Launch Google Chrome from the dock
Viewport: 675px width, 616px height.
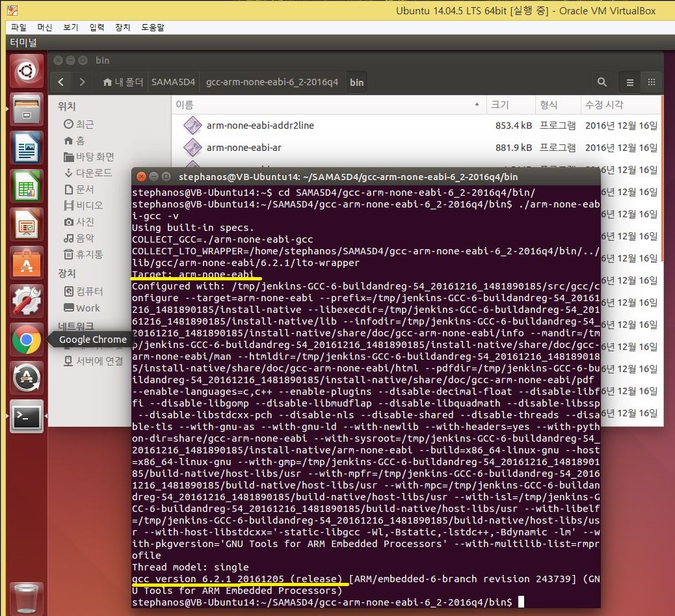click(27, 340)
